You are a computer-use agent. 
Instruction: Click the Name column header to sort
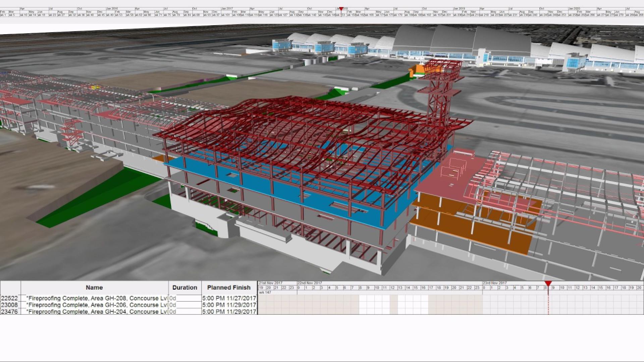tap(94, 287)
